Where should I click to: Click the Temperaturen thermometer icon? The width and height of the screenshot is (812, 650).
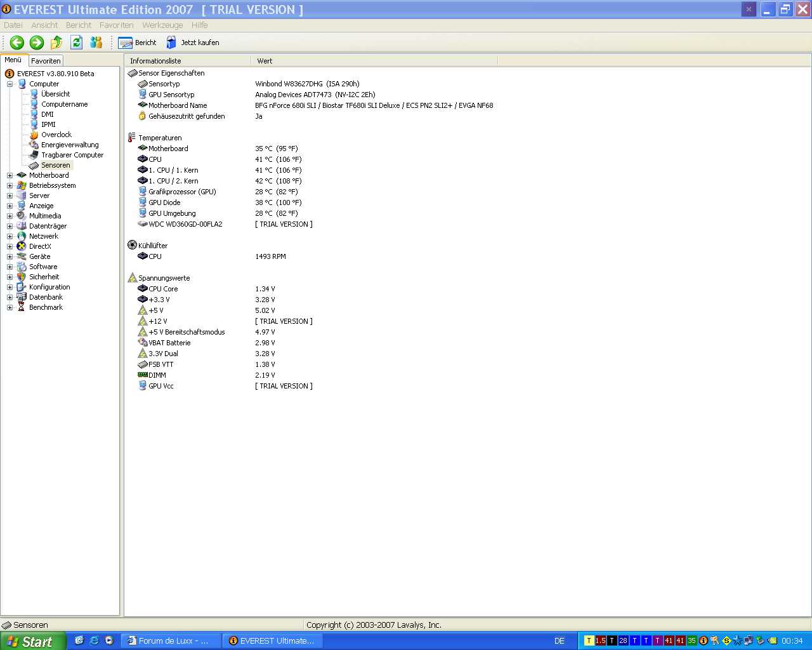tap(132, 138)
